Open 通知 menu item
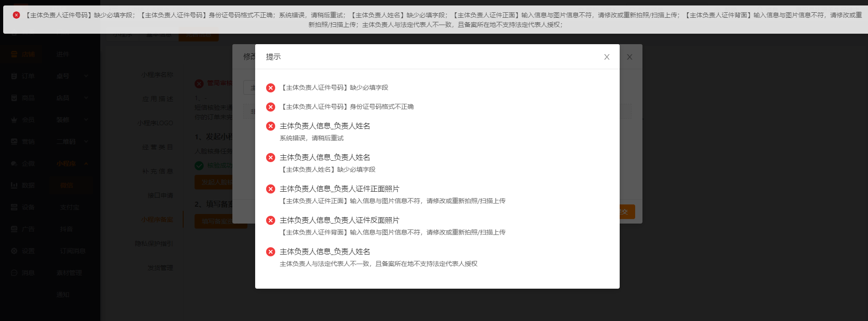The height and width of the screenshot is (321, 868). 63,295
